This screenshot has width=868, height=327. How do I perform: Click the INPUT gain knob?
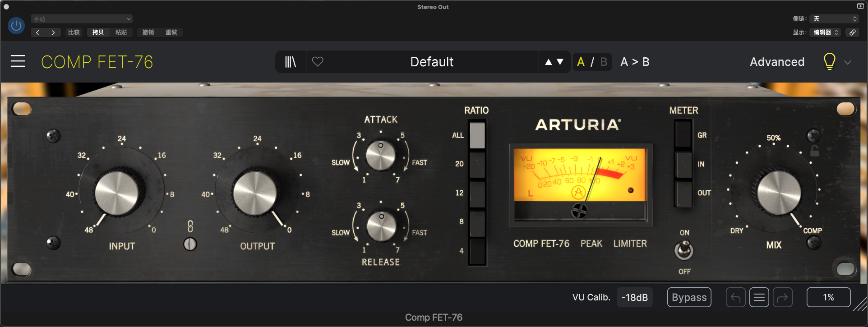pos(116,193)
